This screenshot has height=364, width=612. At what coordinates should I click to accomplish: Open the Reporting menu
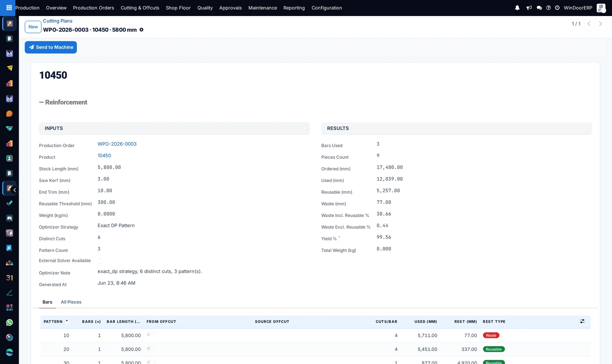pos(294,8)
